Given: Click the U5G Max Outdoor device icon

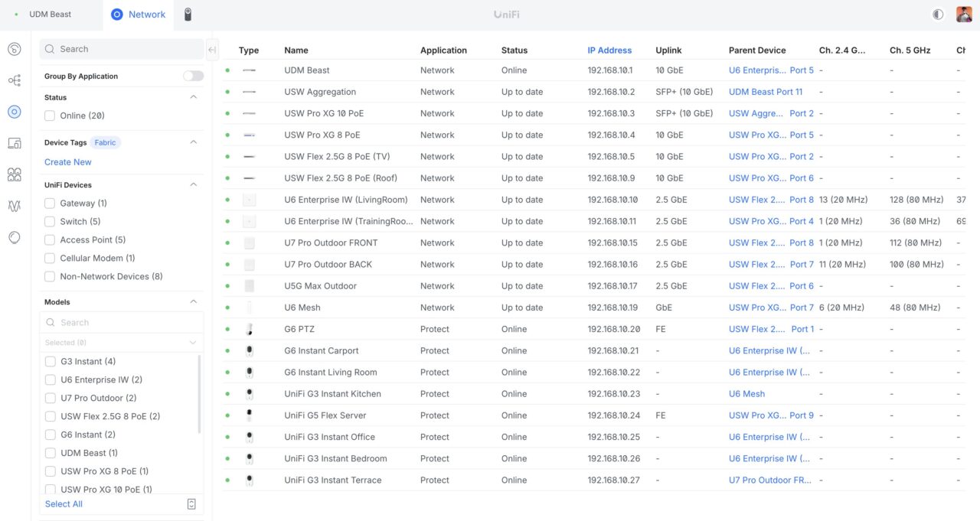Looking at the screenshot, I should (249, 286).
